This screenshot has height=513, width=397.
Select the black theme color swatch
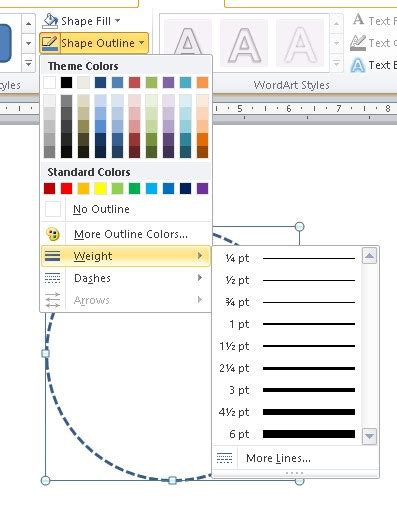(x=66, y=83)
